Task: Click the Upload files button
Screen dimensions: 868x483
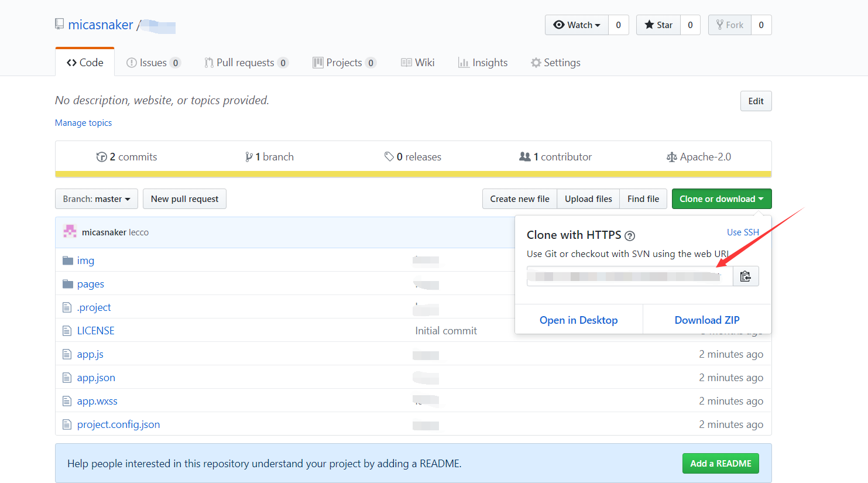Action: click(588, 199)
